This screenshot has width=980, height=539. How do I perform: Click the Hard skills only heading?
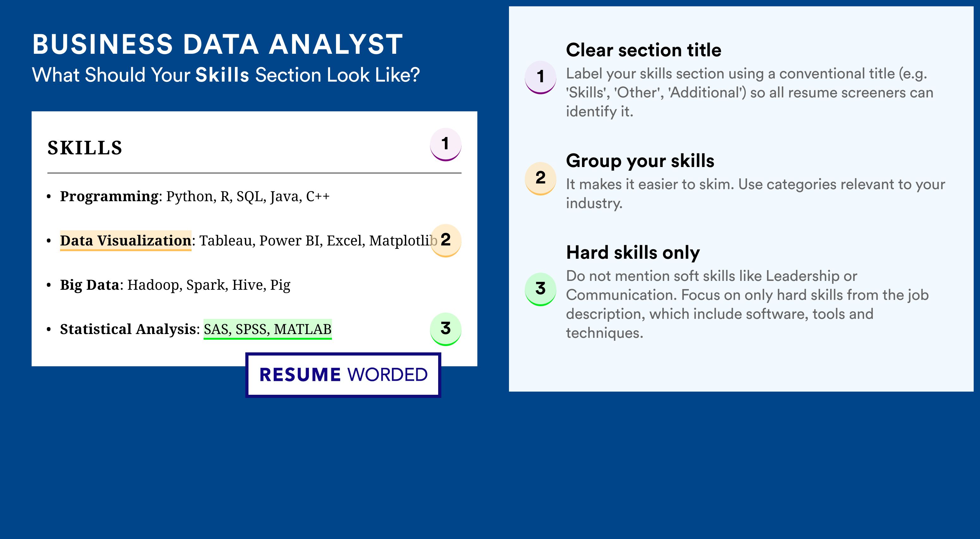[x=633, y=252]
